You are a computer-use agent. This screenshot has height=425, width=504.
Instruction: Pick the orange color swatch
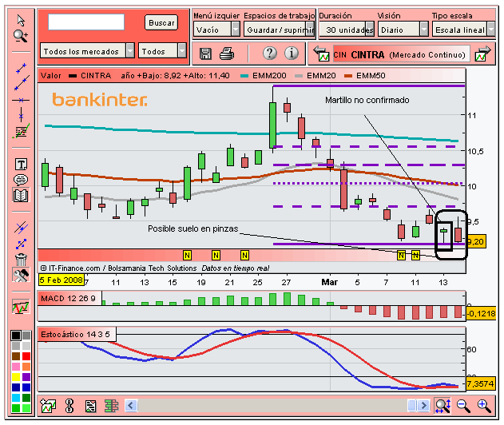26,367
